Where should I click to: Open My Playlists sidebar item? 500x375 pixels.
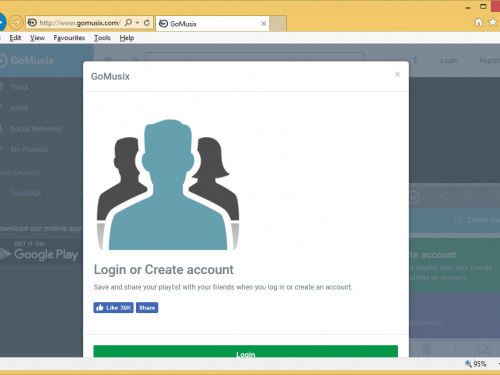pos(29,150)
